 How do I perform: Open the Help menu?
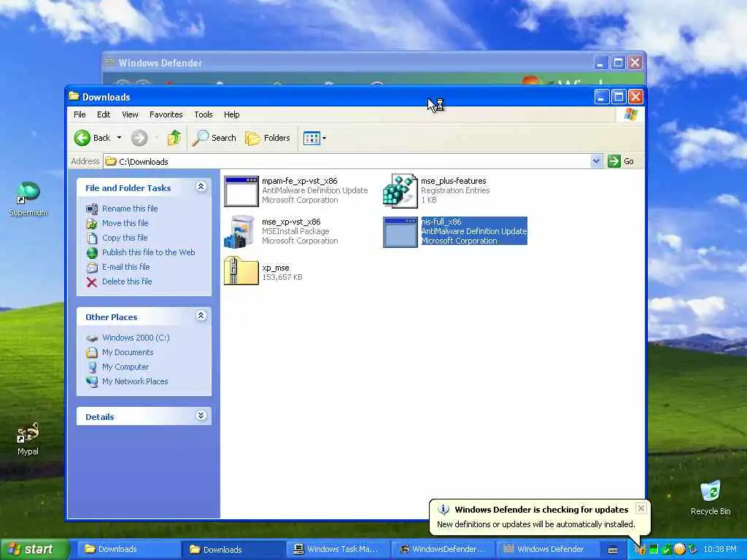click(231, 114)
